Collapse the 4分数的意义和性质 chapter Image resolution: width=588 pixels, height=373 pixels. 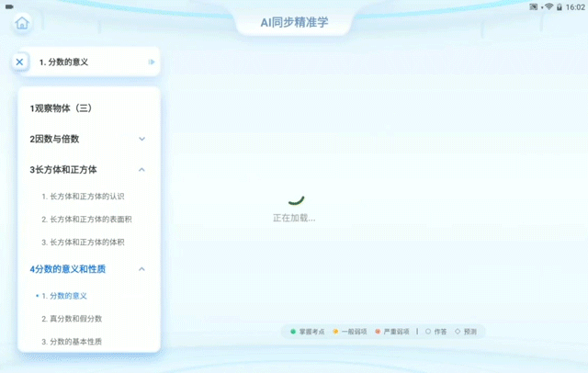141,269
